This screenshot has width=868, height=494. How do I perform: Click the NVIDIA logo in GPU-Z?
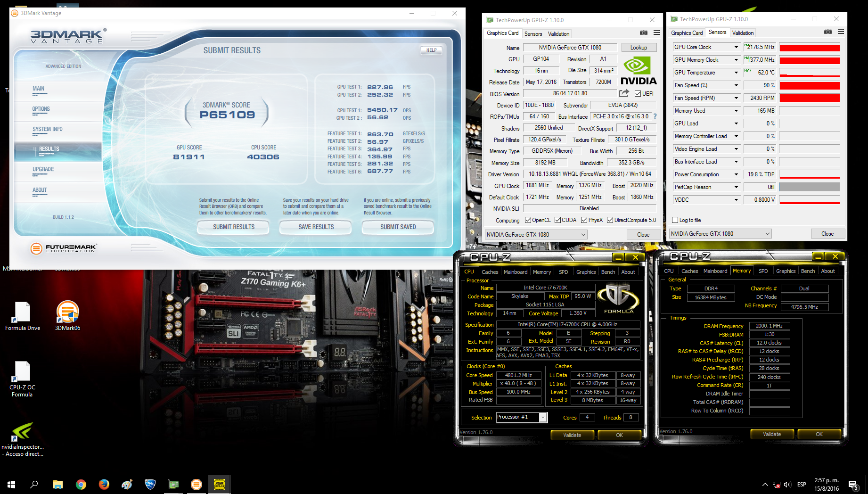[x=638, y=71]
